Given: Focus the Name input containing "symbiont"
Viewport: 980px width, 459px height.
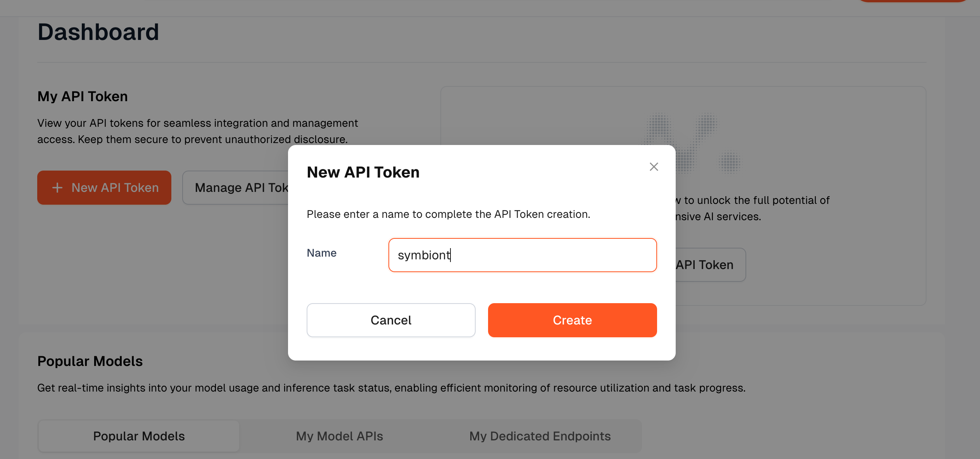Looking at the screenshot, I should [x=522, y=255].
